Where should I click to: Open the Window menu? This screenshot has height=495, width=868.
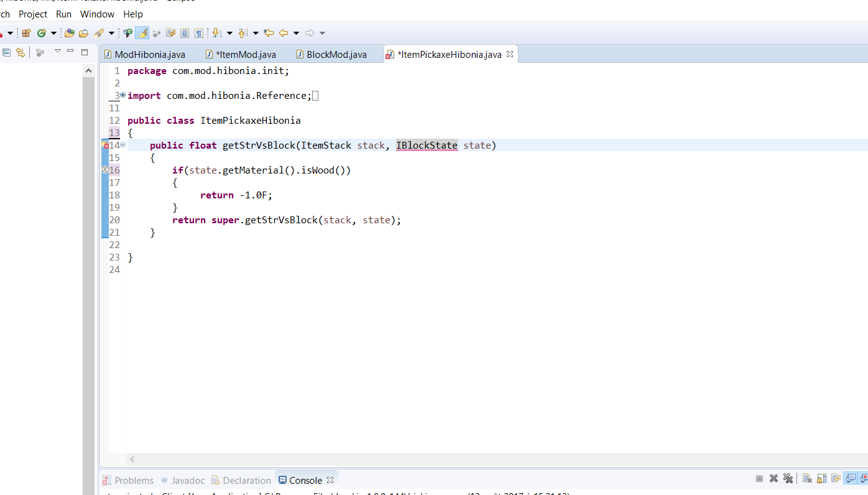pyautogui.click(x=98, y=14)
